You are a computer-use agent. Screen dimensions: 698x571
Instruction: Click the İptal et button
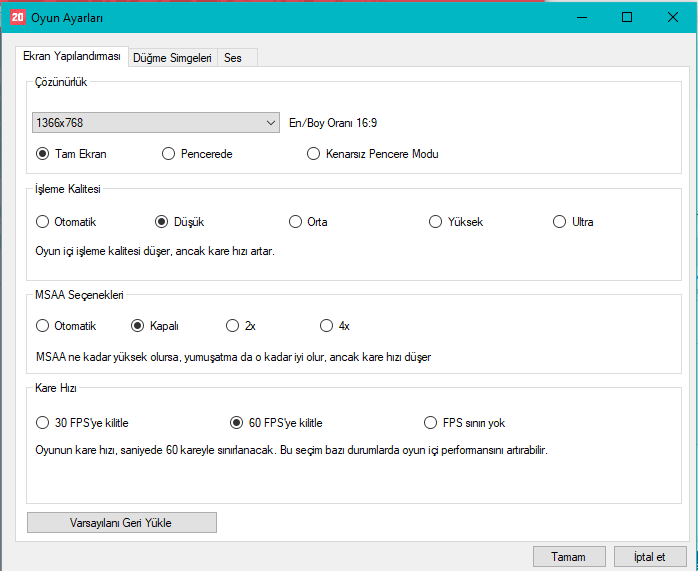coord(650,557)
